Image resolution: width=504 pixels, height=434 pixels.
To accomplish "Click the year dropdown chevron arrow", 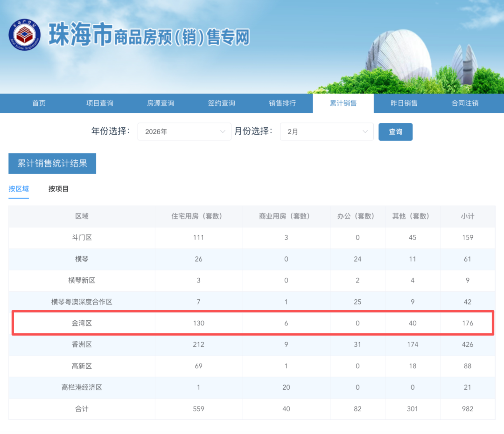I will (x=223, y=131).
